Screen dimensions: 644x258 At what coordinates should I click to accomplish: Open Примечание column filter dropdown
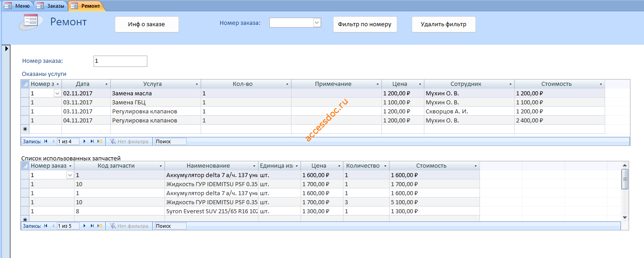pyautogui.click(x=378, y=84)
